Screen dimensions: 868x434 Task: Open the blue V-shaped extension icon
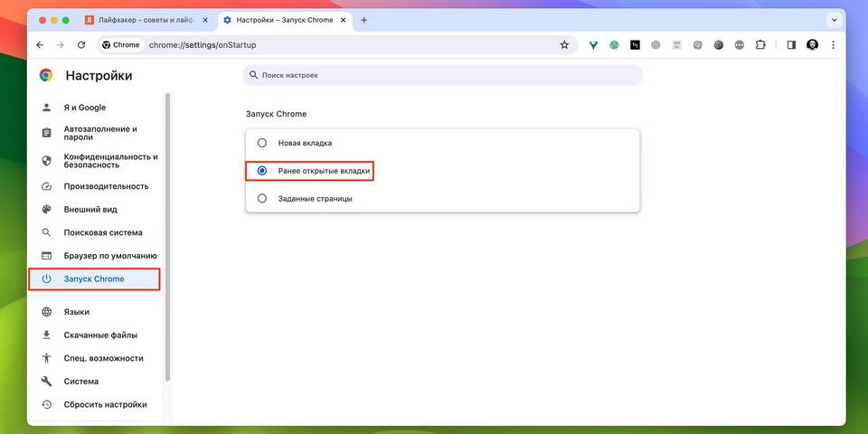593,45
